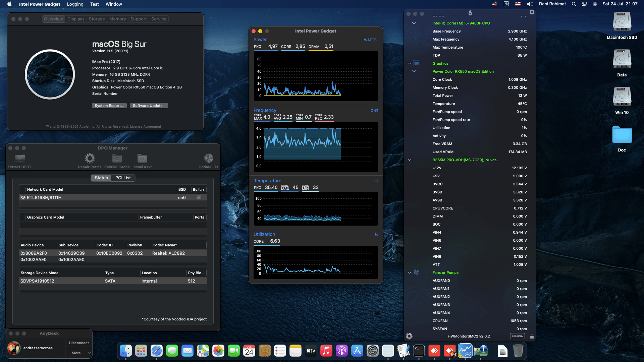The image size is (644, 362).
Task: Click Extract DSDT icon in DPCIManager
Action: tap(19, 158)
